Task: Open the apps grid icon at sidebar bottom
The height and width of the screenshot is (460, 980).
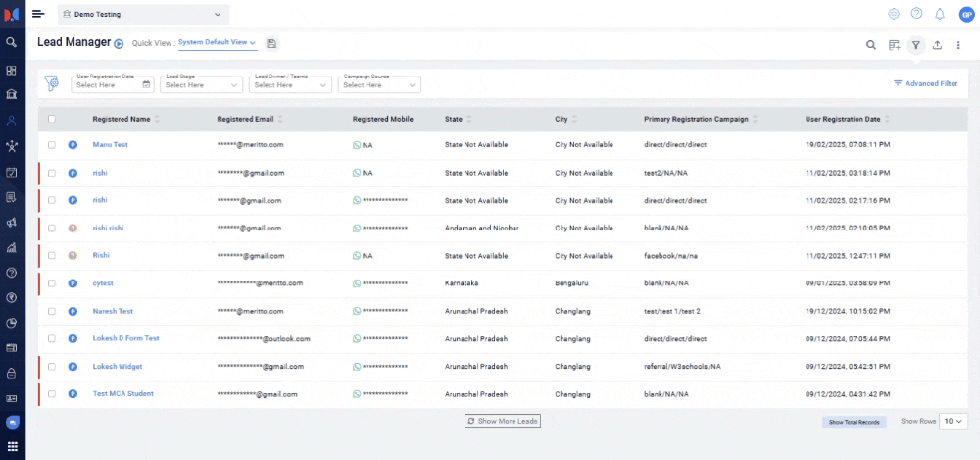Action: pos(12,446)
